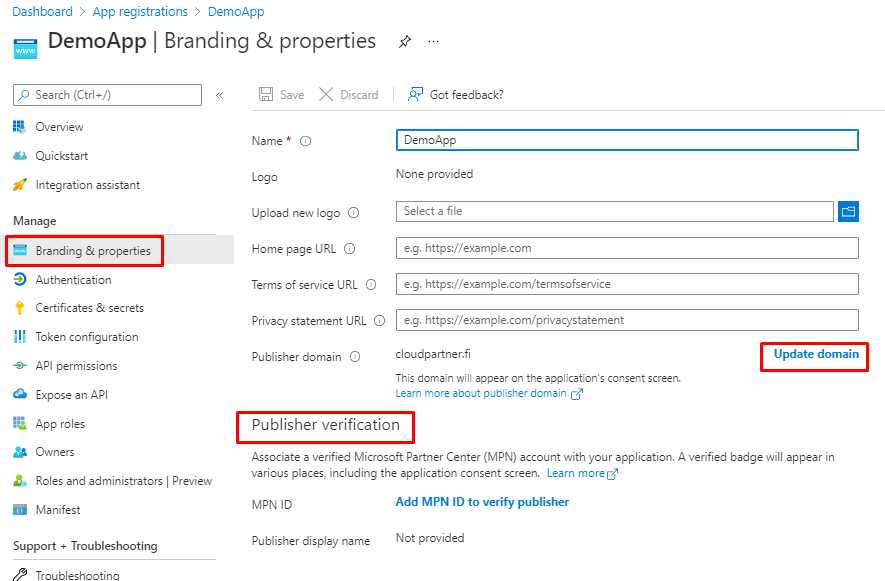
Task: Open the Got feedback? option
Action: point(455,95)
